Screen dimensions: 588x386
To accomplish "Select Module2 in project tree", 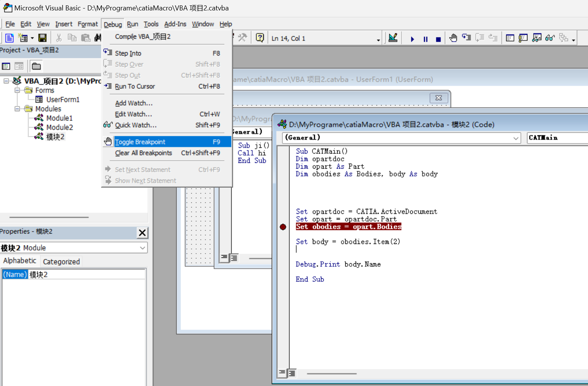I will tap(59, 127).
